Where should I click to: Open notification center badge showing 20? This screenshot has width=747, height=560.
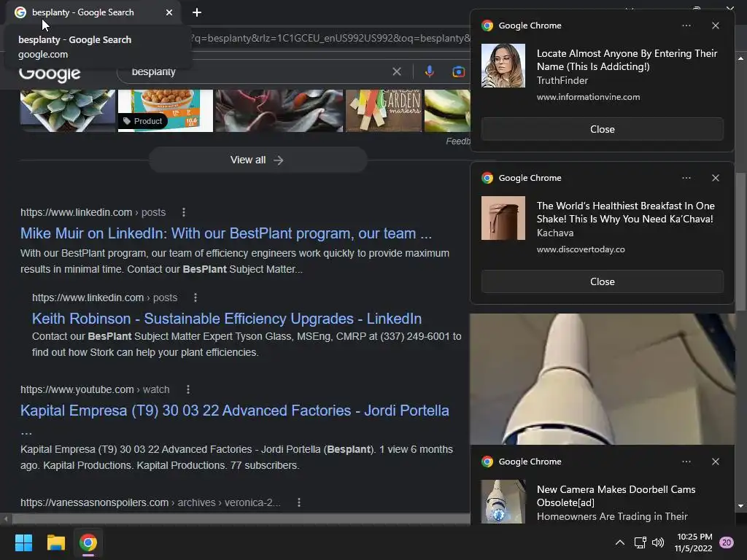click(x=727, y=542)
